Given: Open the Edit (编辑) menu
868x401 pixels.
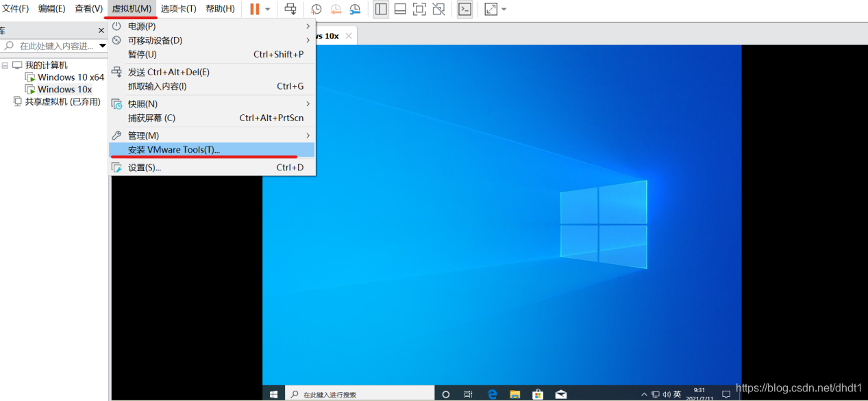Looking at the screenshot, I should 52,9.
